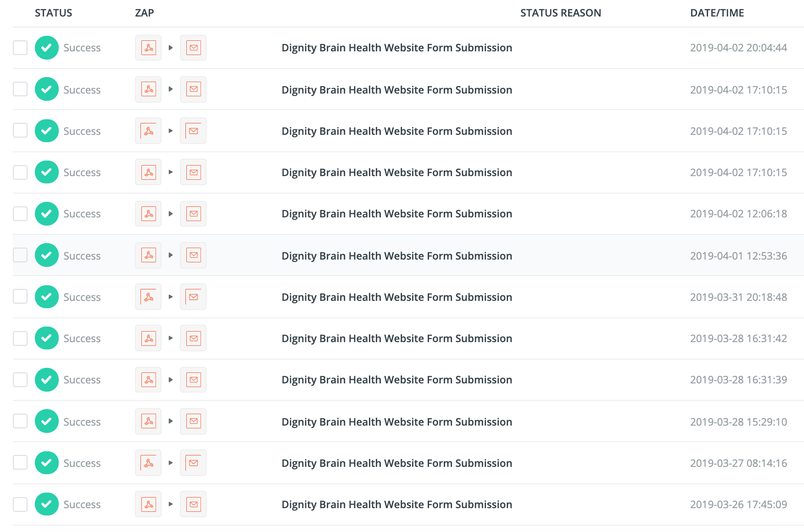Click the STATUS column header
The width and height of the screenshot is (804, 532).
pos(53,13)
